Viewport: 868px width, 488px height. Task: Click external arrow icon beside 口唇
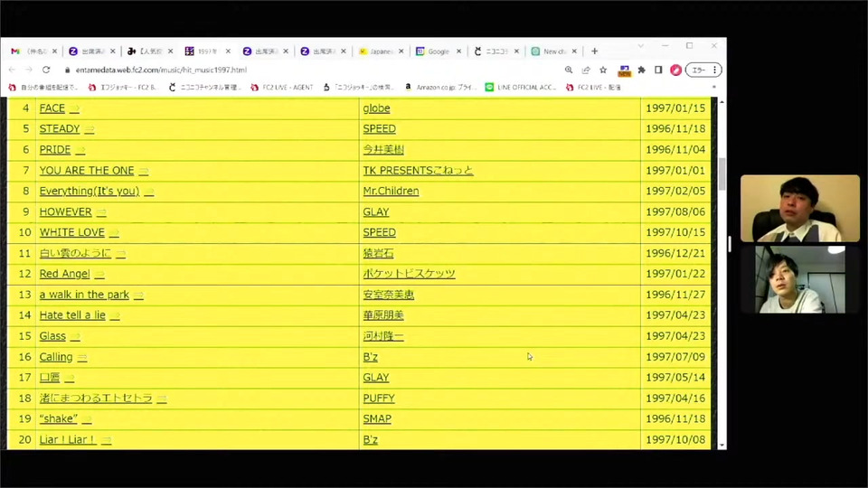click(x=70, y=379)
